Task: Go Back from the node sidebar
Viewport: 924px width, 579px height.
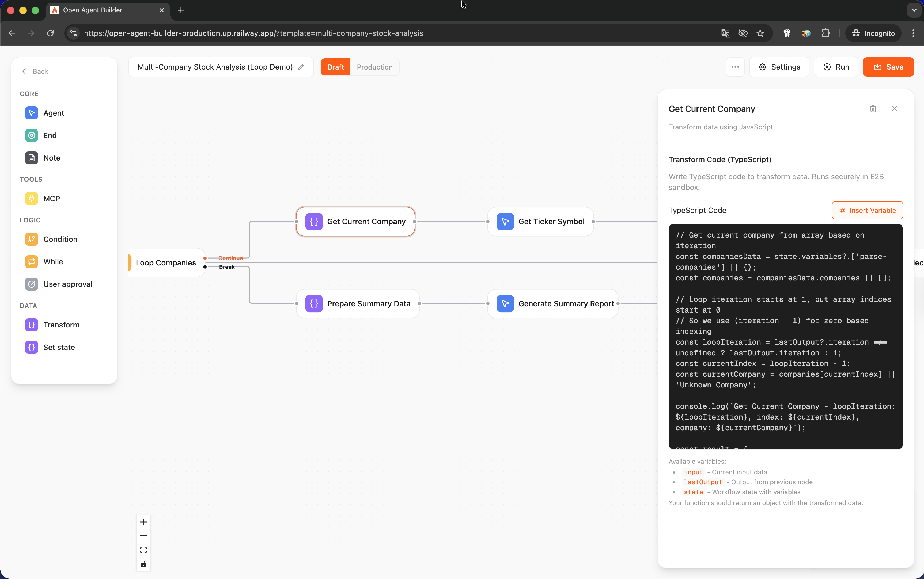Action: pyautogui.click(x=35, y=71)
